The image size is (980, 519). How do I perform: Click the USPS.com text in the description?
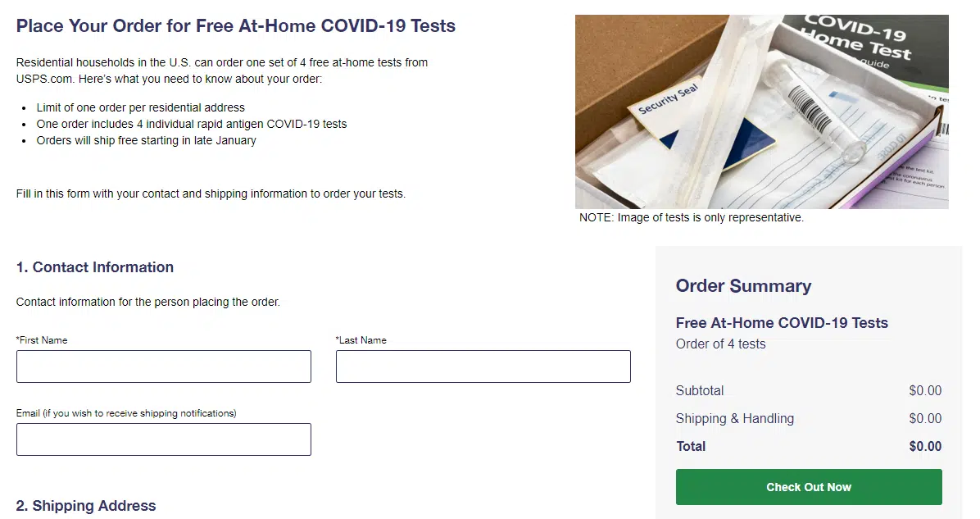(43, 78)
